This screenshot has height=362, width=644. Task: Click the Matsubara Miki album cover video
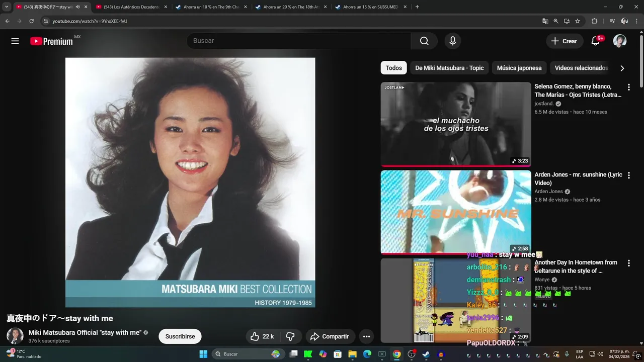(x=190, y=182)
